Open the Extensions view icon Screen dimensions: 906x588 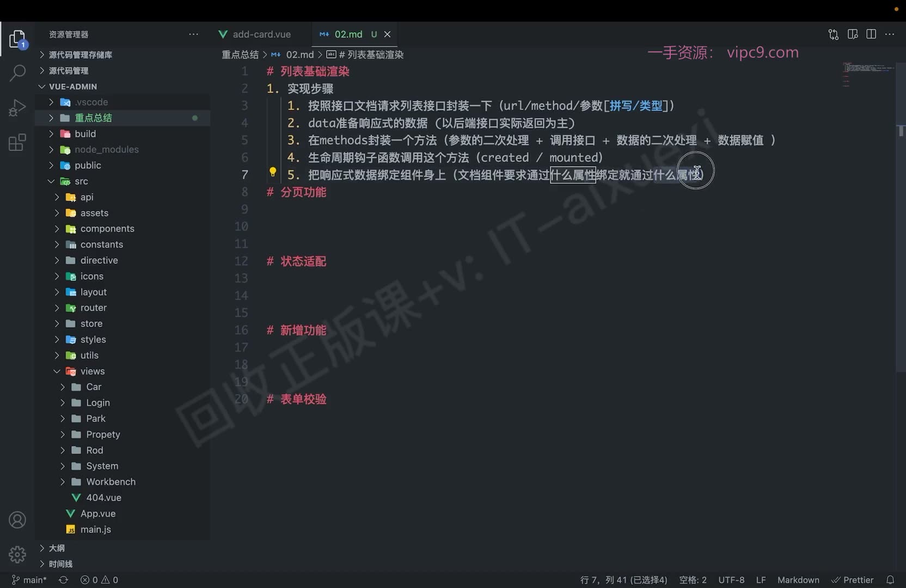tap(17, 142)
